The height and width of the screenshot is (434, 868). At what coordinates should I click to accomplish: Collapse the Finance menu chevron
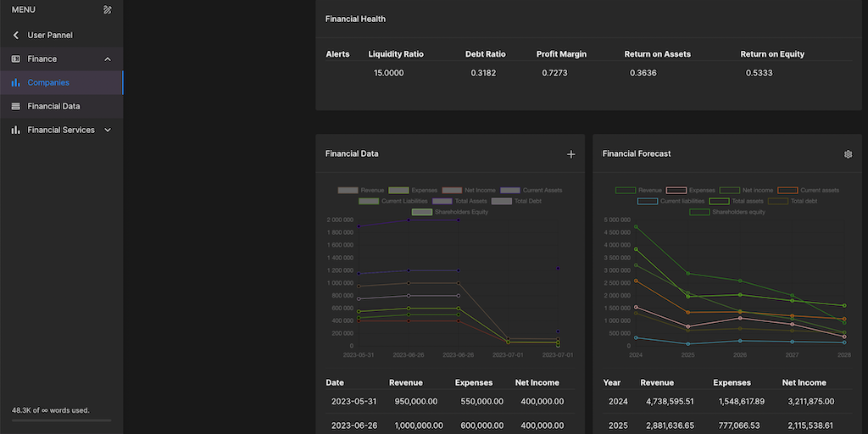107,59
